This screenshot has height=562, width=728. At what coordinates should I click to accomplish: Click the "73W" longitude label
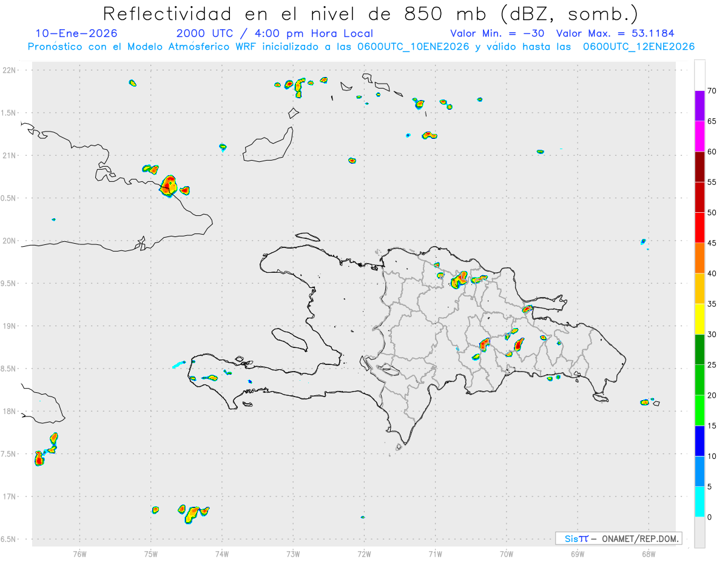pos(293,554)
